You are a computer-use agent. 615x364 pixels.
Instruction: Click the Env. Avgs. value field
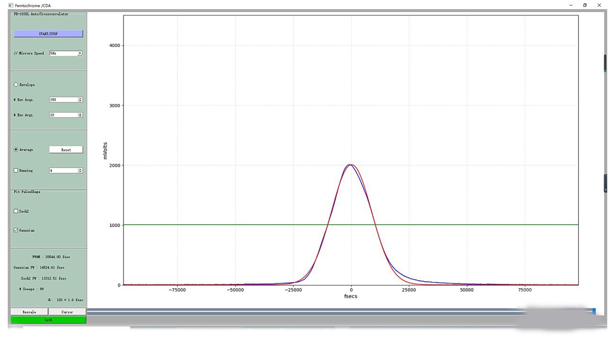click(x=63, y=115)
